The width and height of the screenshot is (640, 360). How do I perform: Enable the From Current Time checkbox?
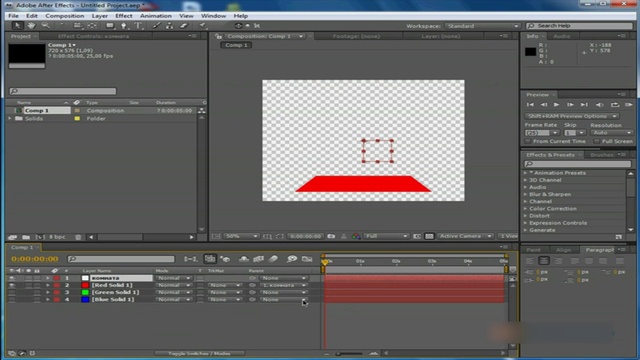[528, 141]
